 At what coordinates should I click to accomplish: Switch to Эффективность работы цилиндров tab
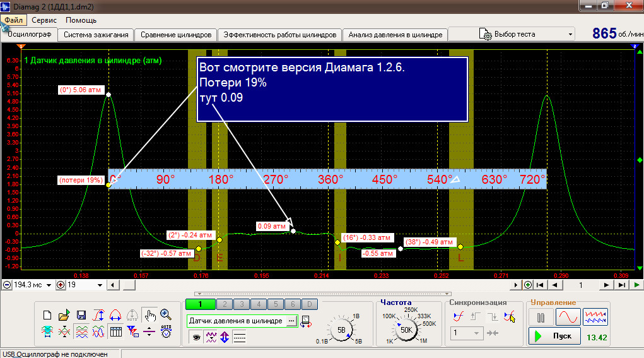point(279,35)
